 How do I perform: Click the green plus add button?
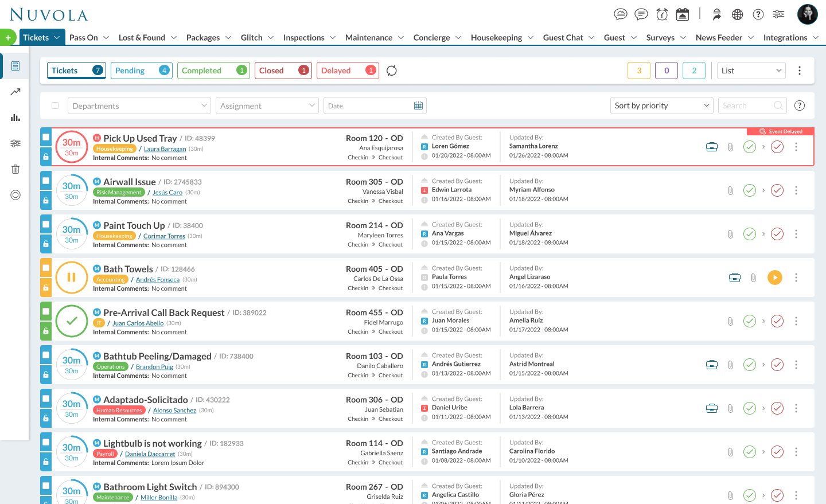click(8, 38)
